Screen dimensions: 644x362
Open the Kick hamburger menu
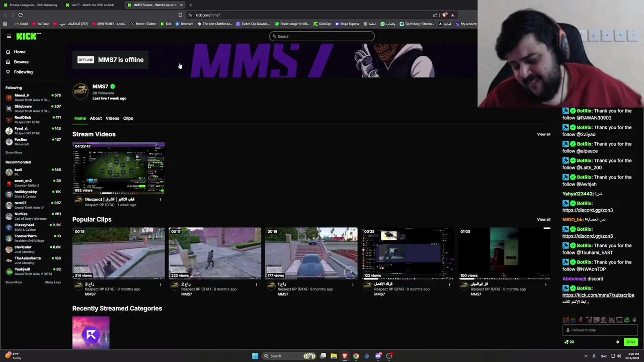(x=9, y=36)
